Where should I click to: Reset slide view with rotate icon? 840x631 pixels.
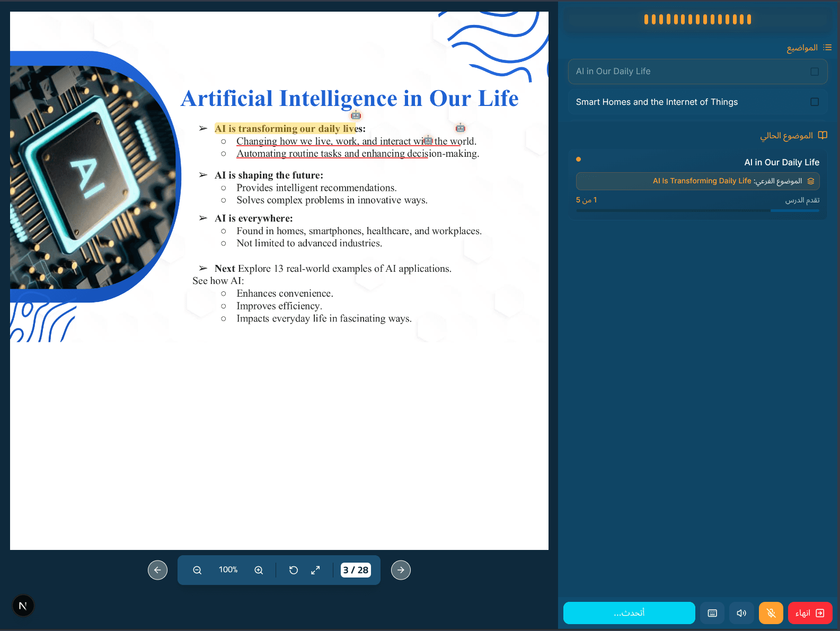tap(294, 570)
